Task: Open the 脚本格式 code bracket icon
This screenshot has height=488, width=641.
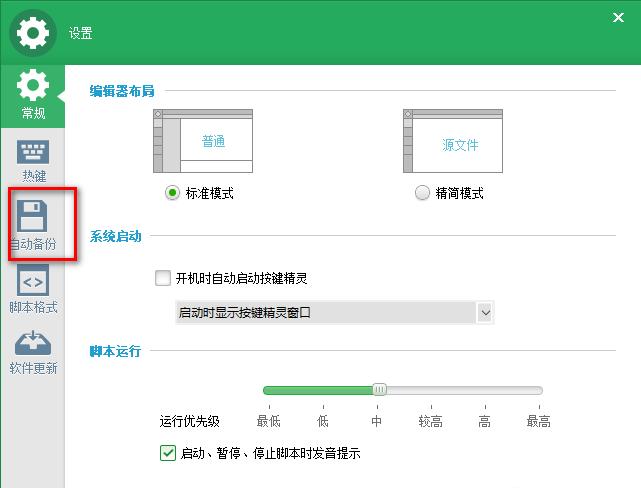Action: pyautogui.click(x=34, y=281)
